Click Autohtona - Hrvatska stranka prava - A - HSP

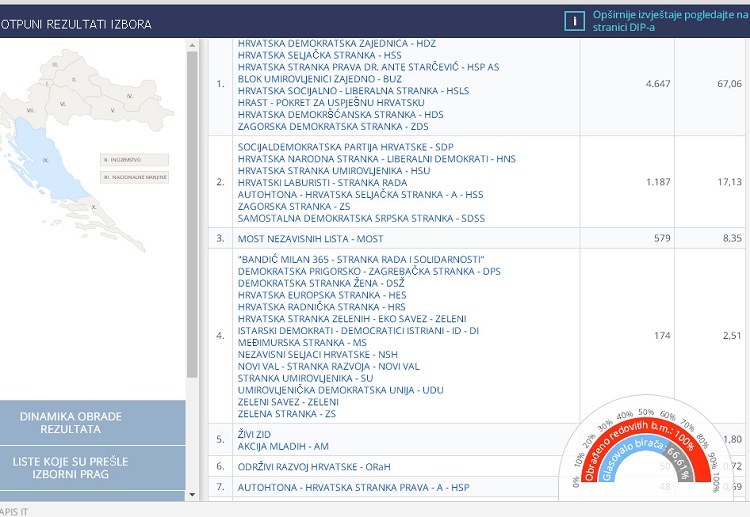pyautogui.click(x=353, y=487)
